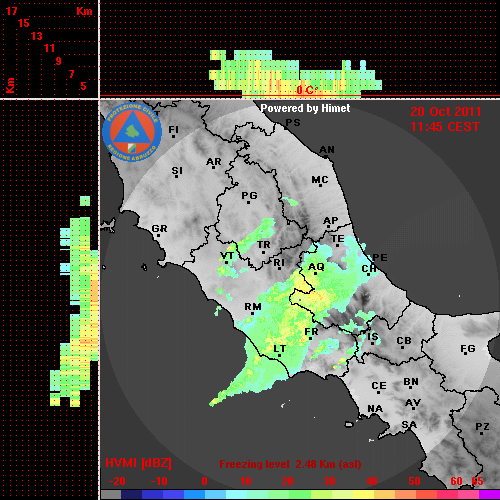Click the 20 Oct 2011 date stamp
Screen dimensions: 500x500
point(446,112)
